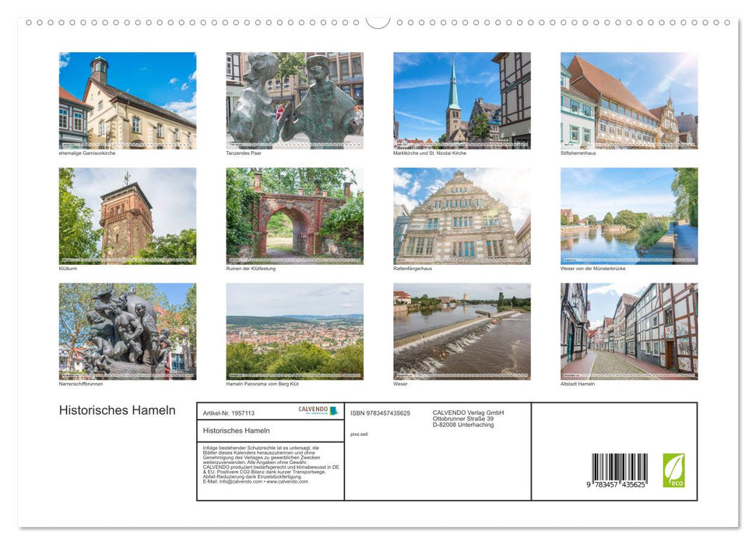Open the Weser weir photograph

(x=462, y=331)
